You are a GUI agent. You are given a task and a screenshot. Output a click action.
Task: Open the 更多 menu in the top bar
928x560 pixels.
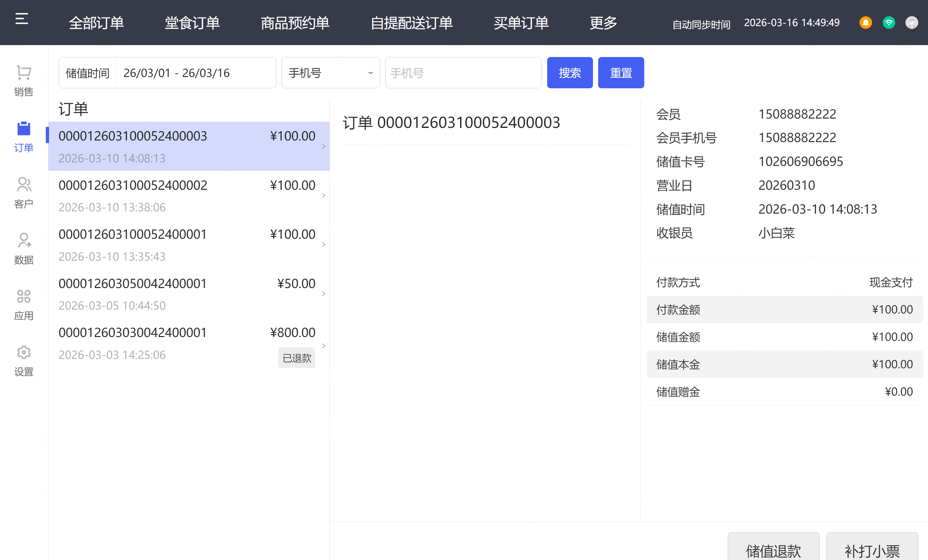(603, 23)
